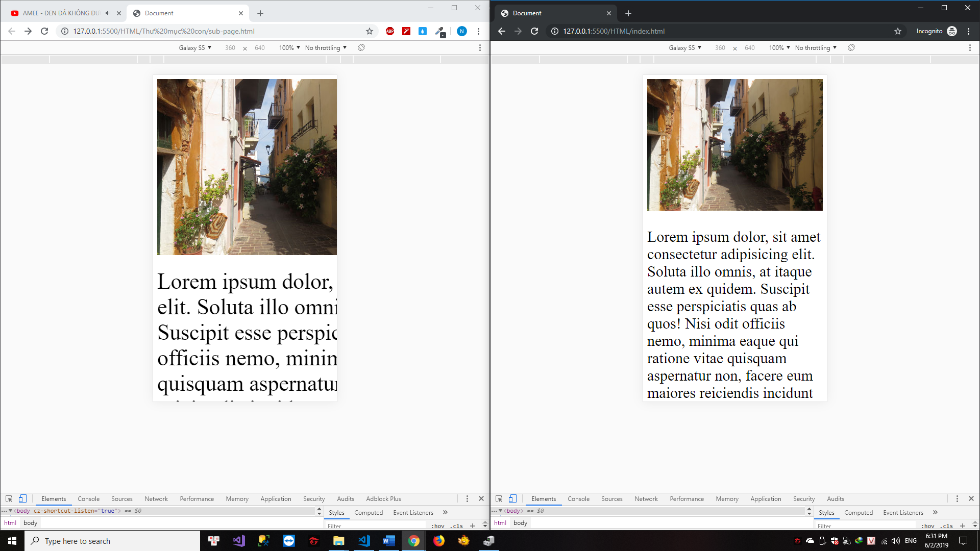Toggle device toolbar in right DevTools

click(512, 499)
